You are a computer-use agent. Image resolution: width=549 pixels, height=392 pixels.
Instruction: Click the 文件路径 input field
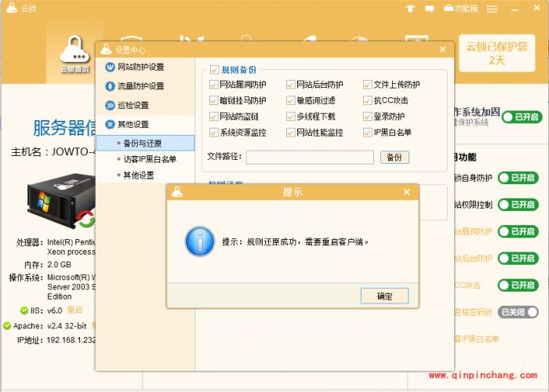(x=310, y=158)
